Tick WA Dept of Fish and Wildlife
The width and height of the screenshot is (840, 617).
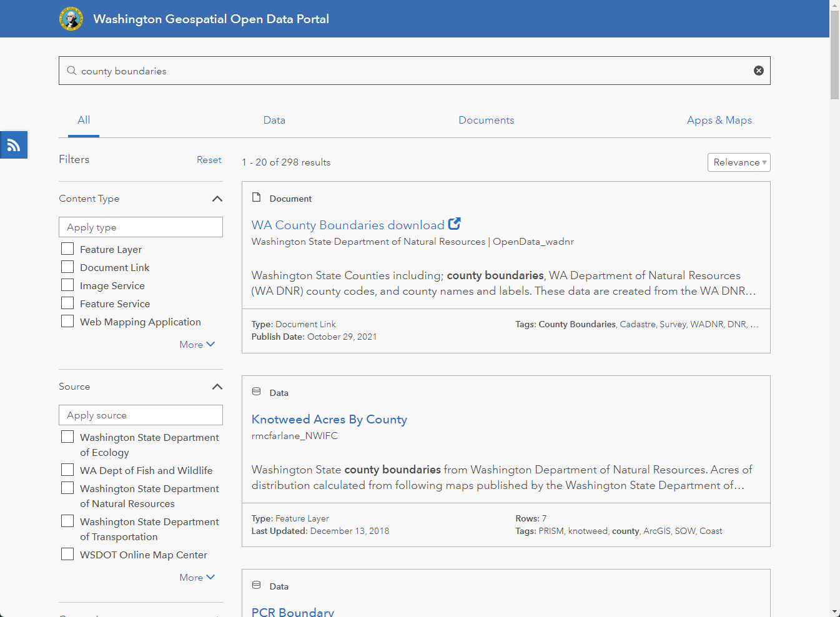pos(67,470)
